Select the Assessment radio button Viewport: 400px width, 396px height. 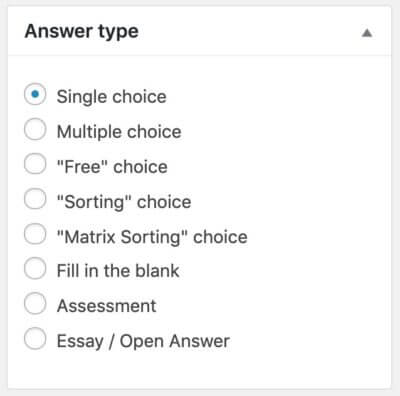(x=35, y=304)
